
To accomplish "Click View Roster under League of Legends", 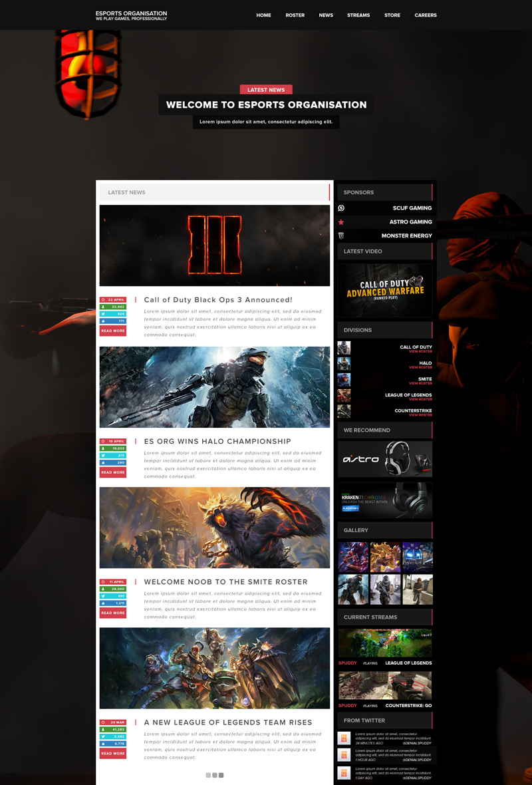I will click(420, 400).
